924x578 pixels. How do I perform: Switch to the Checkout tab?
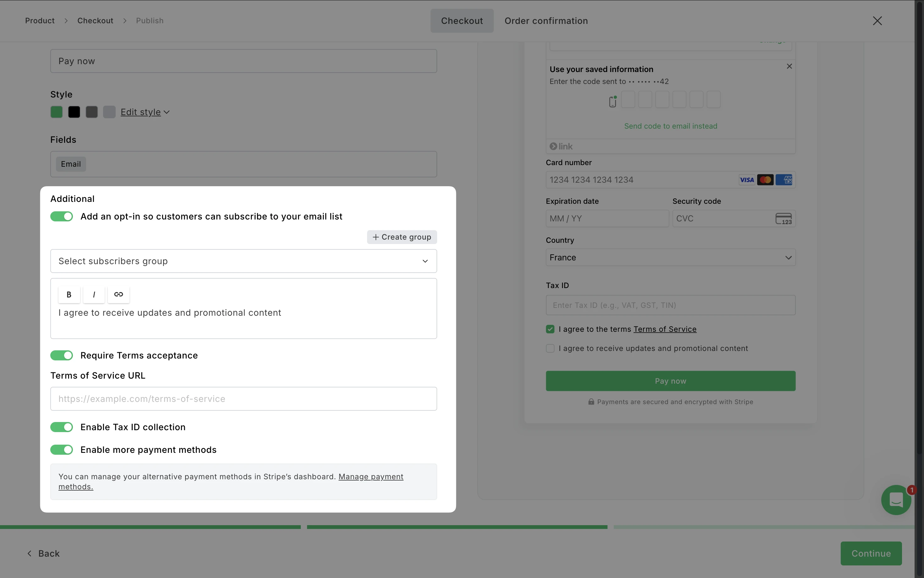pyautogui.click(x=462, y=21)
